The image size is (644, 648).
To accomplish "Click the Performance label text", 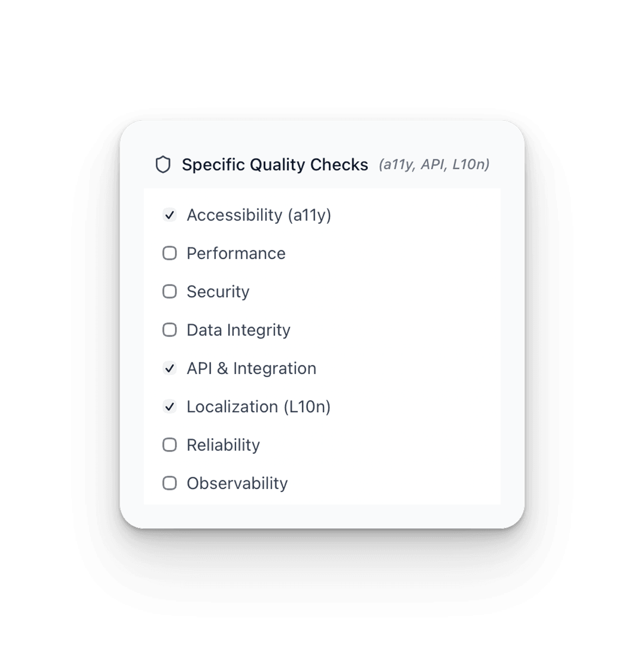I will [x=235, y=253].
